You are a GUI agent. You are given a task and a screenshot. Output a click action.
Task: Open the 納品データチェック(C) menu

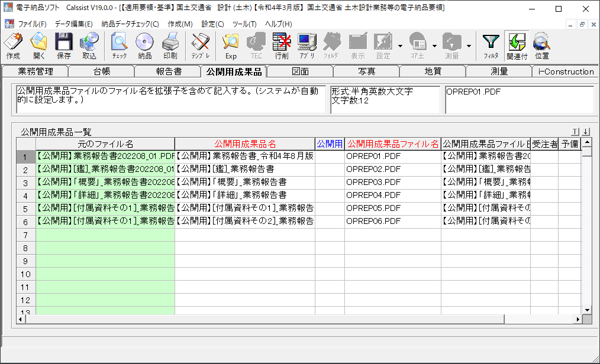tap(130, 24)
